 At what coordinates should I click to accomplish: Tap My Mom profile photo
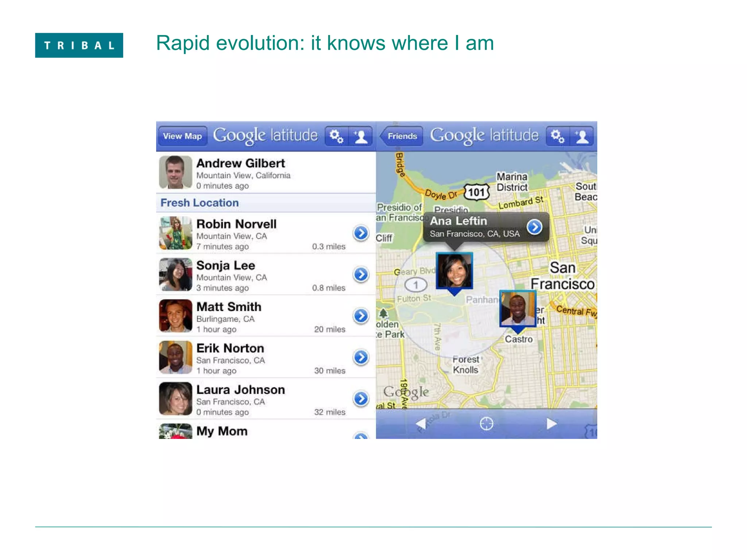click(x=175, y=431)
